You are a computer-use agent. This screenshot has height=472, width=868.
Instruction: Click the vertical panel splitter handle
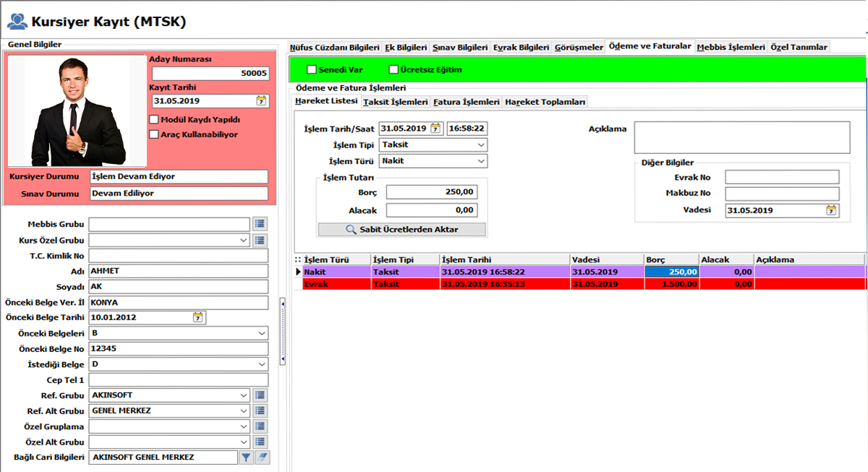[x=283, y=304]
